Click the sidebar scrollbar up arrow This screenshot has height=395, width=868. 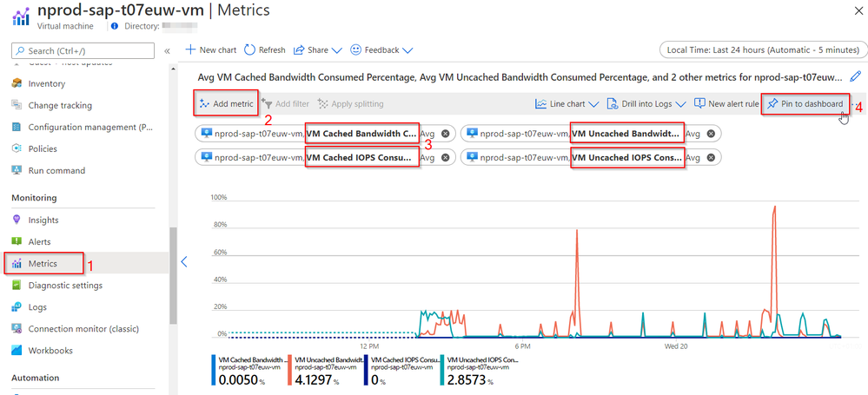[173, 69]
